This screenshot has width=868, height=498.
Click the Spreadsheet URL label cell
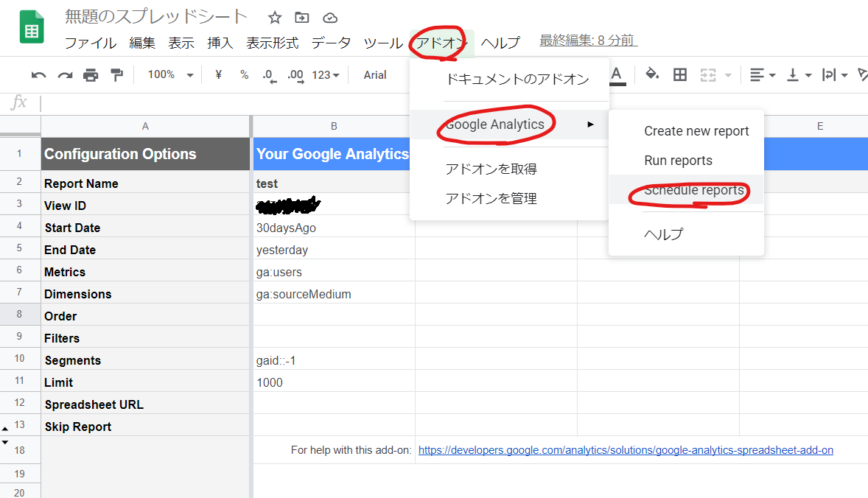(x=145, y=404)
